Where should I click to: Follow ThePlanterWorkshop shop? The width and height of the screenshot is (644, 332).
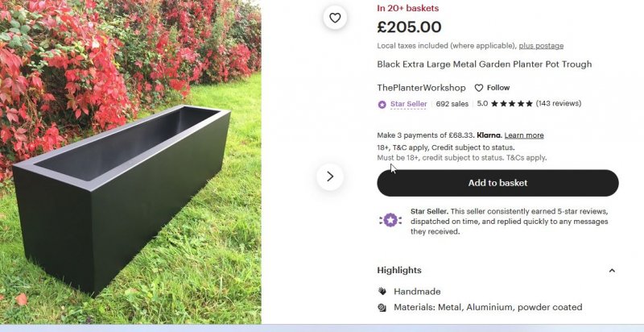click(497, 88)
